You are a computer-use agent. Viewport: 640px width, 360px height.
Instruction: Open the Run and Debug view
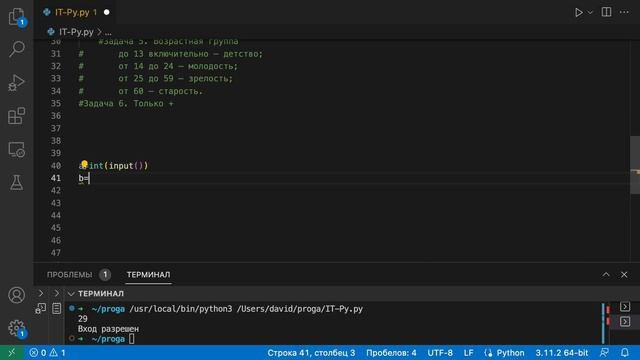16,82
